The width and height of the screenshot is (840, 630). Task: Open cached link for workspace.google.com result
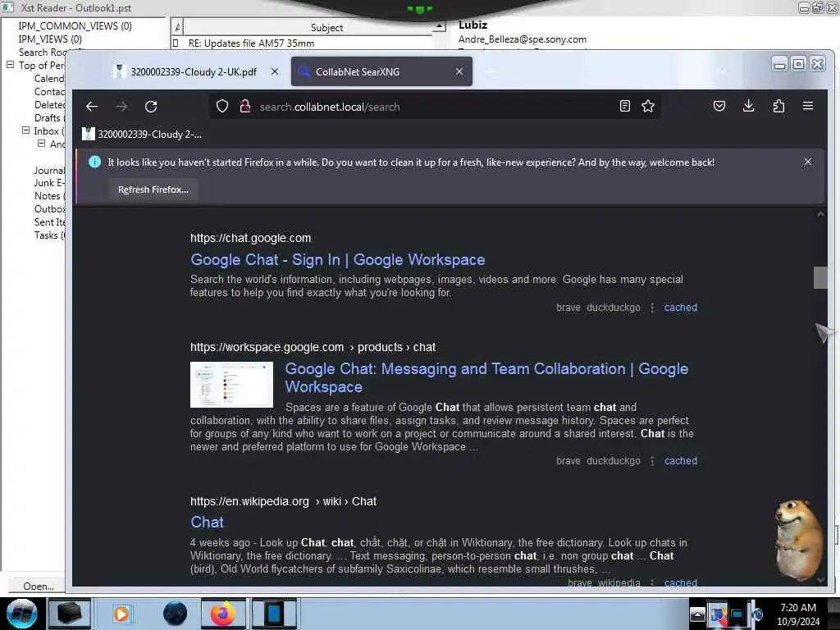[x=680, y=461]
